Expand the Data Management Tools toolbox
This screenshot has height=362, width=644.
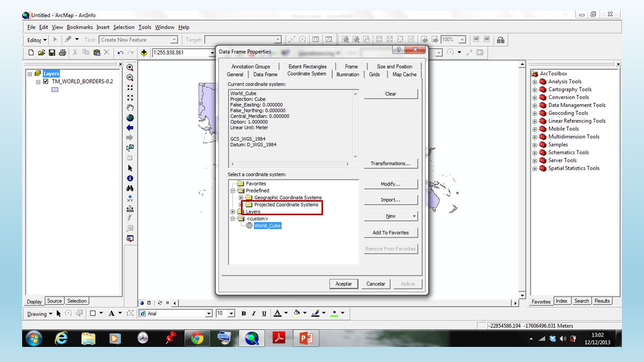point(535,105)
